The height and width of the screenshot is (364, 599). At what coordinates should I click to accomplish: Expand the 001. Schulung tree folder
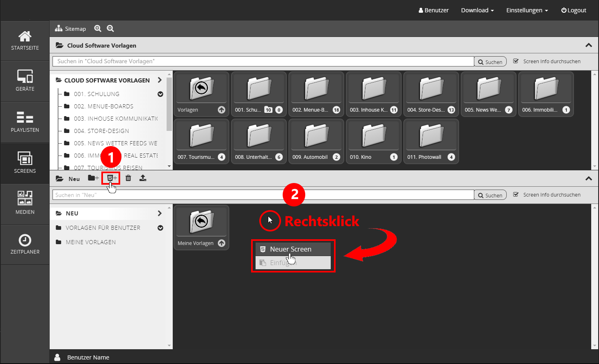tap(160, 94)
